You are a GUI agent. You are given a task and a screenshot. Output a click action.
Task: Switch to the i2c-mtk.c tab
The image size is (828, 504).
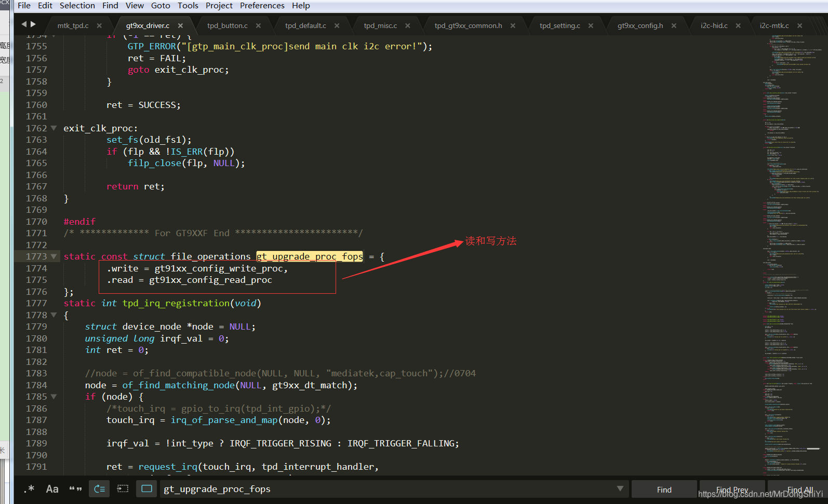(x=774, y=25)
